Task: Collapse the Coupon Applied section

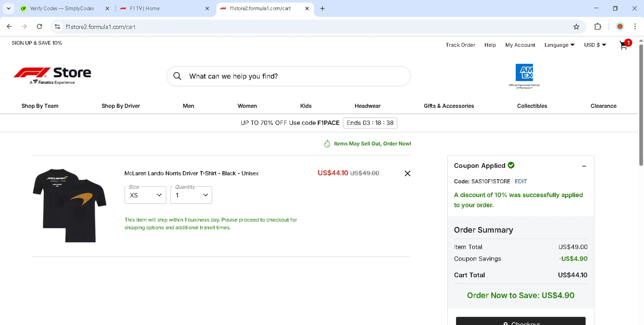Action: pos(584,166)
